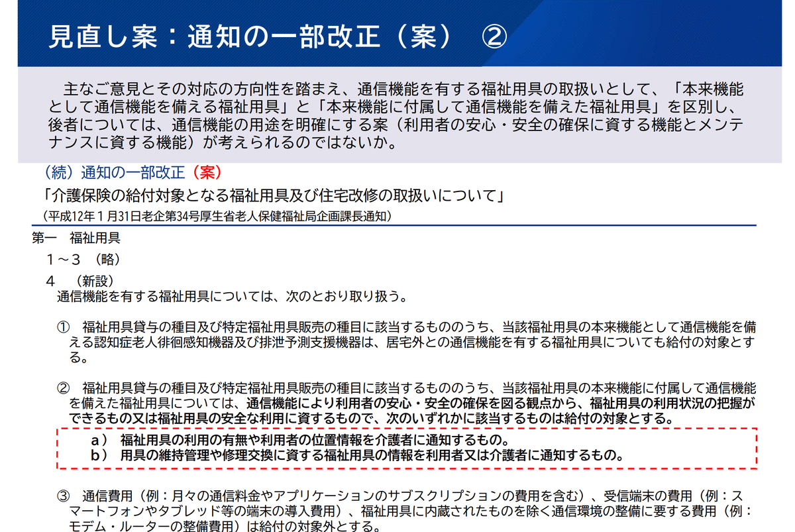Click the bold line starting 'できるもの又は福祉用具の安全な利用'
The width and height of the screenshot is (795, 532).
[372, 419]
